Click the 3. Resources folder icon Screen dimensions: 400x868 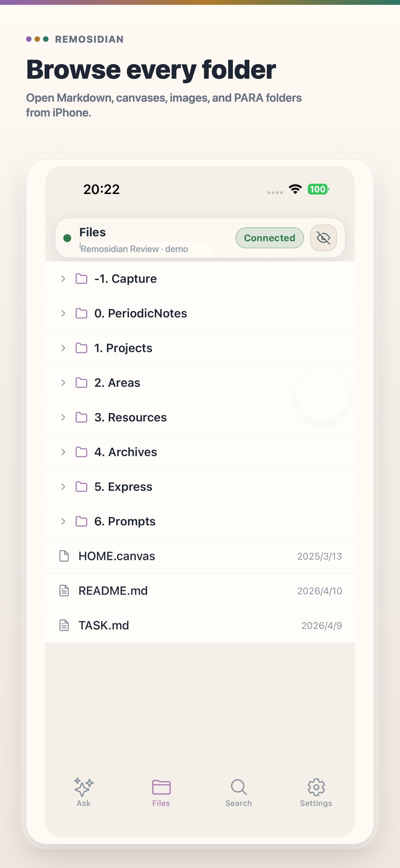[81, 417]
